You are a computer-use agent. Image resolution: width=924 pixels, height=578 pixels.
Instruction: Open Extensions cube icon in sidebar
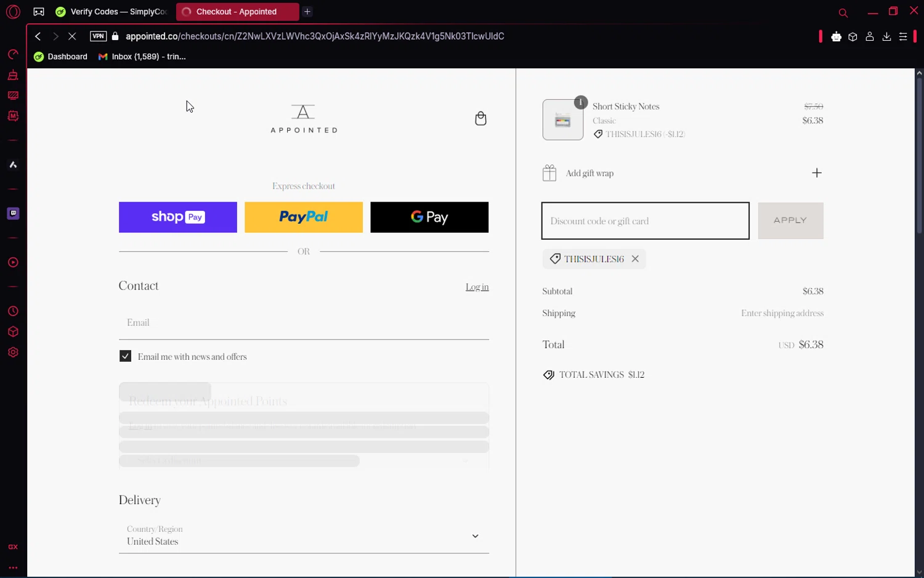click(x=13, y=332)
